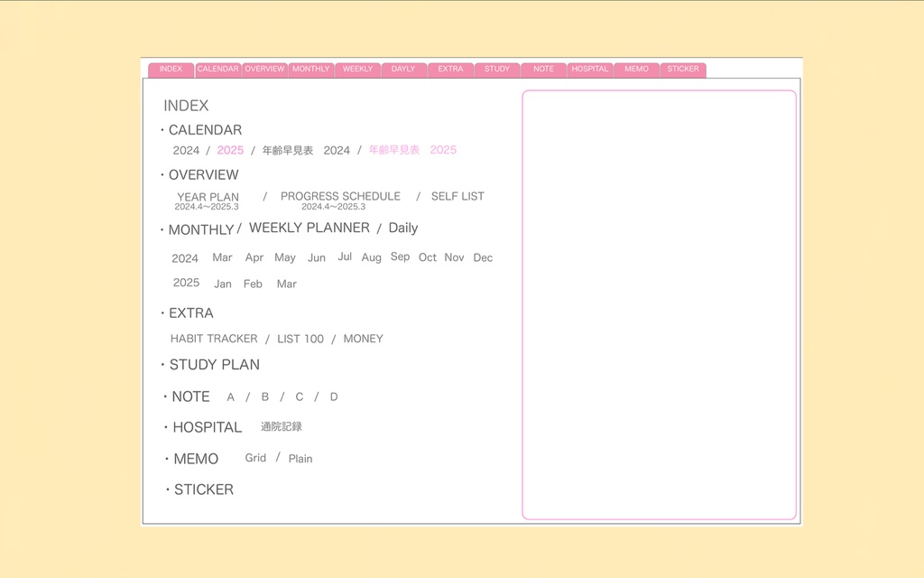This screenshot has width=924, height=578.
Task: Jump to Mar in the 2024 month row
Action: pyautogui.click(x=222, y=257)
